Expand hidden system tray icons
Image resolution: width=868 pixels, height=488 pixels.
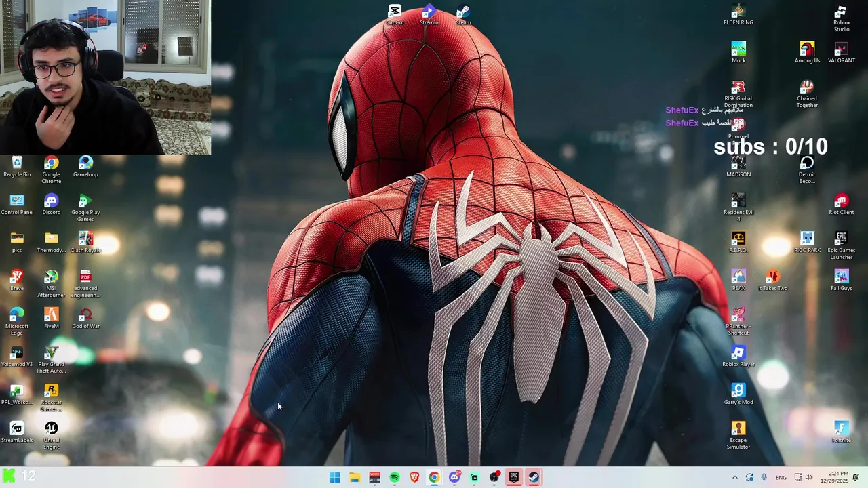pyautogui.click(x=734, y=477)
